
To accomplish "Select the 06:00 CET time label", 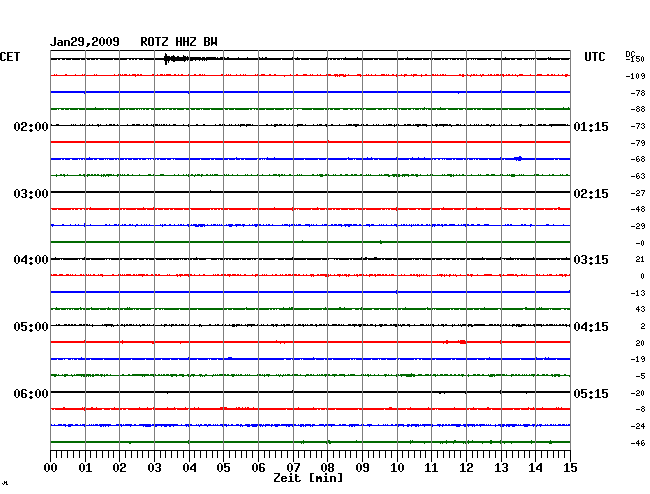I will (x=31, y=393).
